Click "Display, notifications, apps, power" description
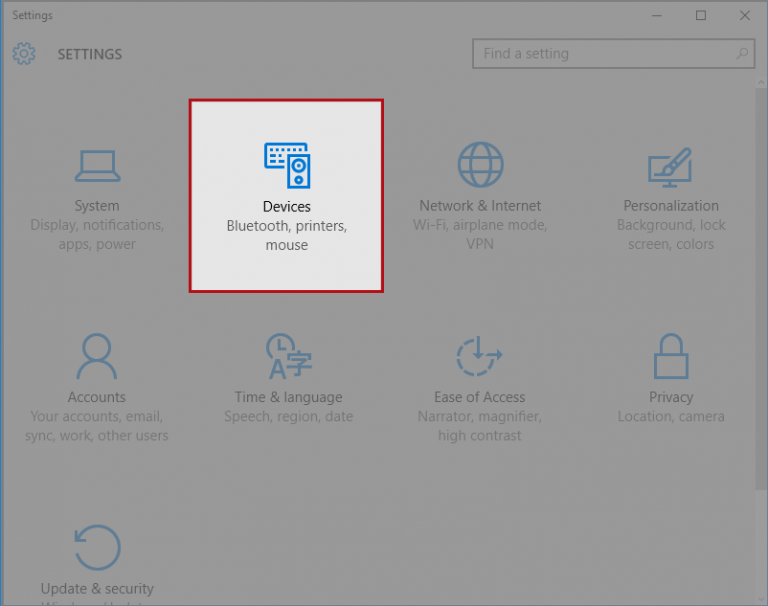 (97, 234)
